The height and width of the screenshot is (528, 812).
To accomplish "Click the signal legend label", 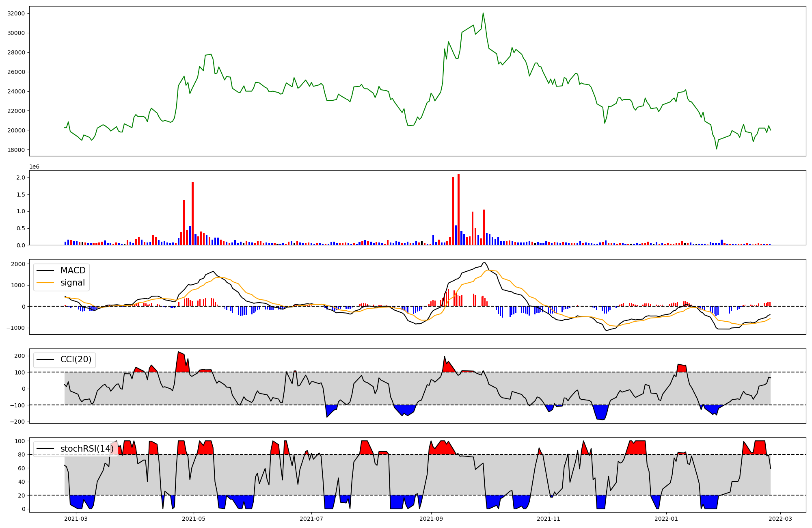I will tap(72, 283).
